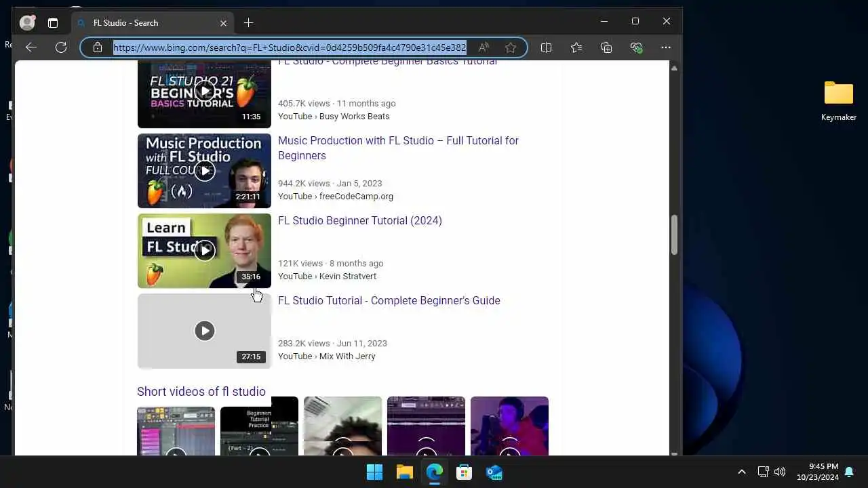Screen dimensions: 868x488
Task: Click the page vertical scrollbar thumb
Action: click(674, 235)
